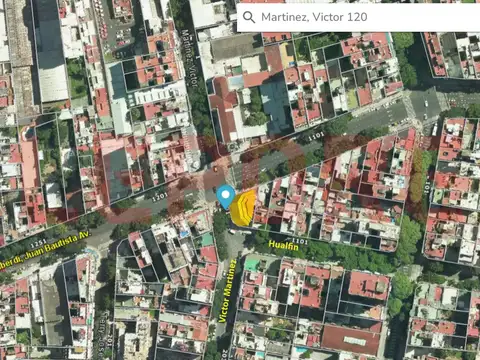This screenshot has height=360, width=480.
Task: Click the magnifier search icon
Action: 249,17
